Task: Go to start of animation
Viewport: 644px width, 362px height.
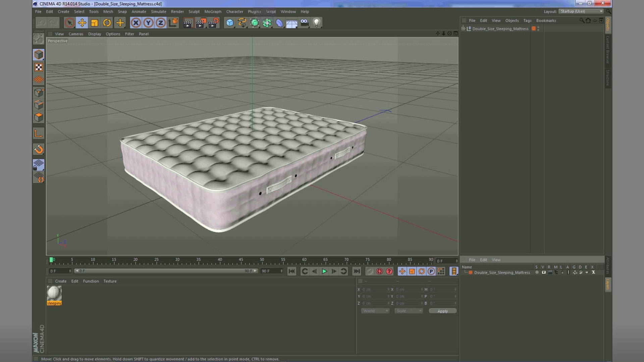Action: 292,271
